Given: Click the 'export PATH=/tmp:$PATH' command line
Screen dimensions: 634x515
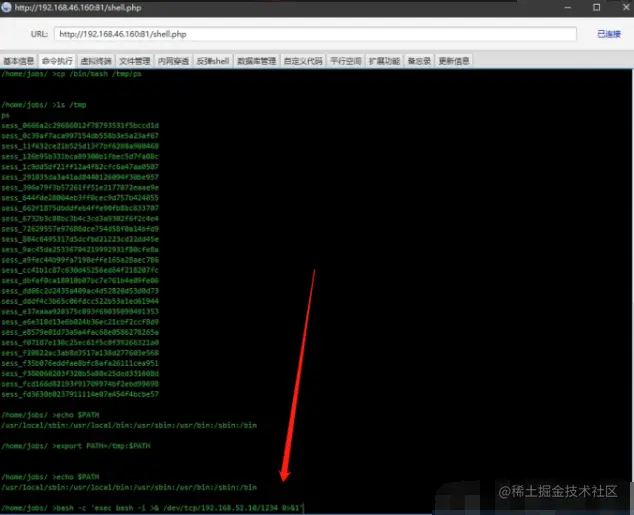Looking at the screenshot, I should tap(76, 446).
